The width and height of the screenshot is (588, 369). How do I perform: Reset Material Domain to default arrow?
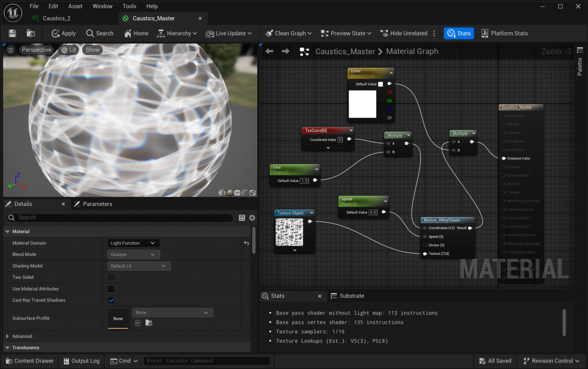coord(246,243)
